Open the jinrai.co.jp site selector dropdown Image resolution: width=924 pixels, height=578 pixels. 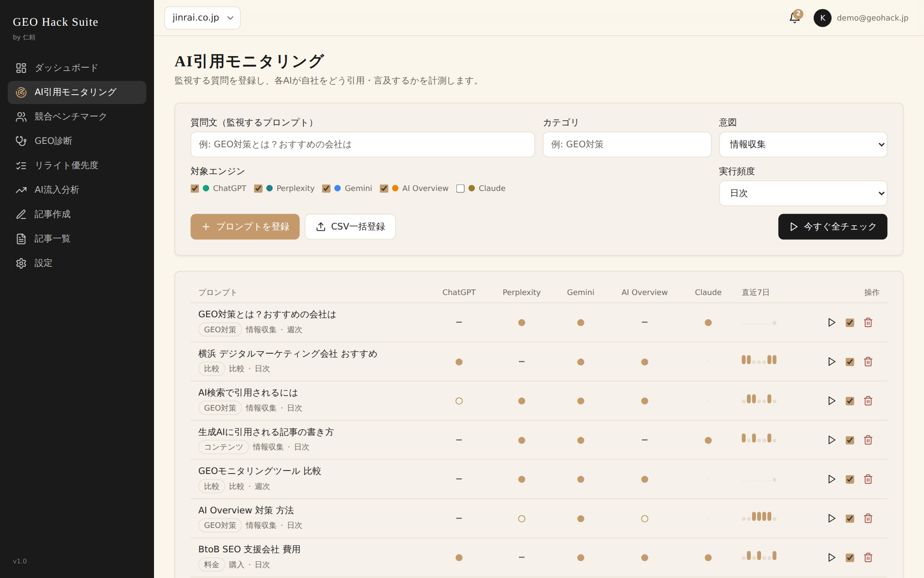202,18
